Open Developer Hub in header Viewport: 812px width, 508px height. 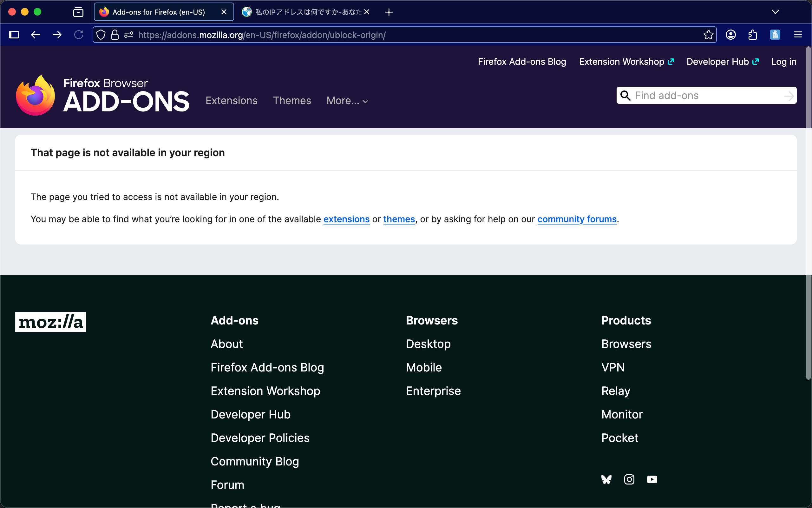(723, 62)
